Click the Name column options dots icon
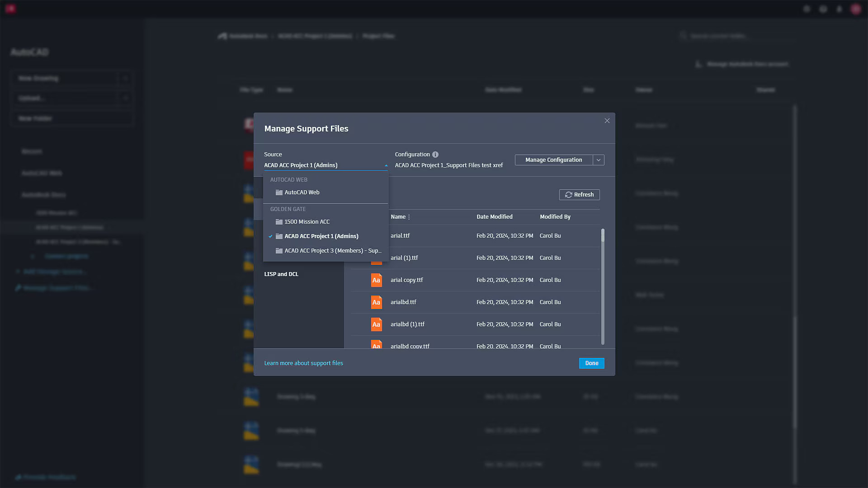Viewport: 868px width, 488px height. click(409, 217)
